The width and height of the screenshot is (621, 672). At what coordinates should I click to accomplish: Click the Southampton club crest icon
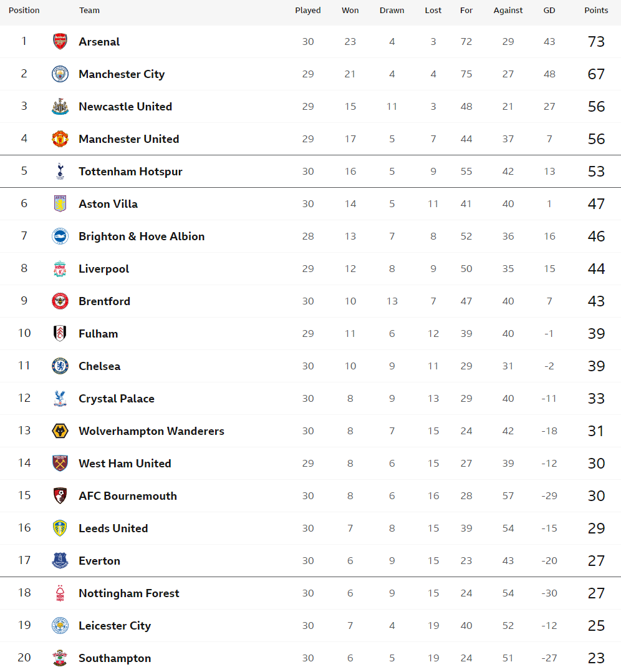[x=60, y=658]
